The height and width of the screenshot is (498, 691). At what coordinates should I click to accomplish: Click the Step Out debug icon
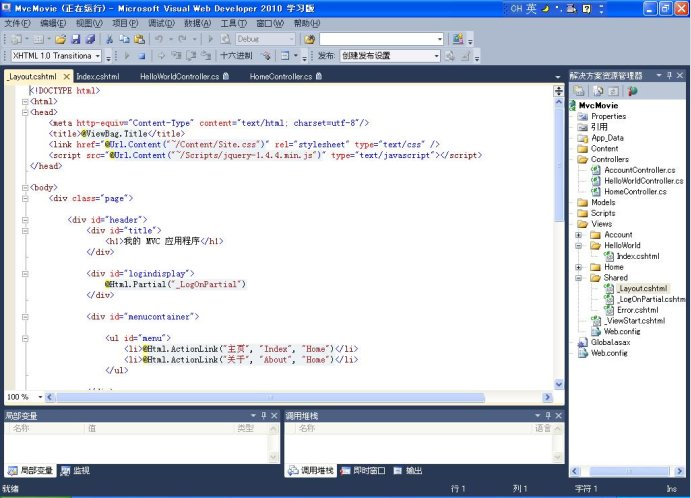[x=206, y=56]
